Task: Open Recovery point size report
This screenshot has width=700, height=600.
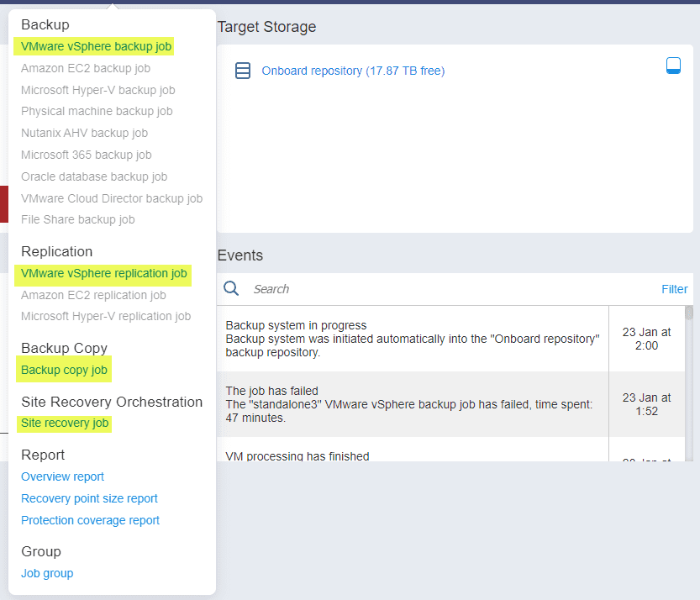Action: pos(90,498)
